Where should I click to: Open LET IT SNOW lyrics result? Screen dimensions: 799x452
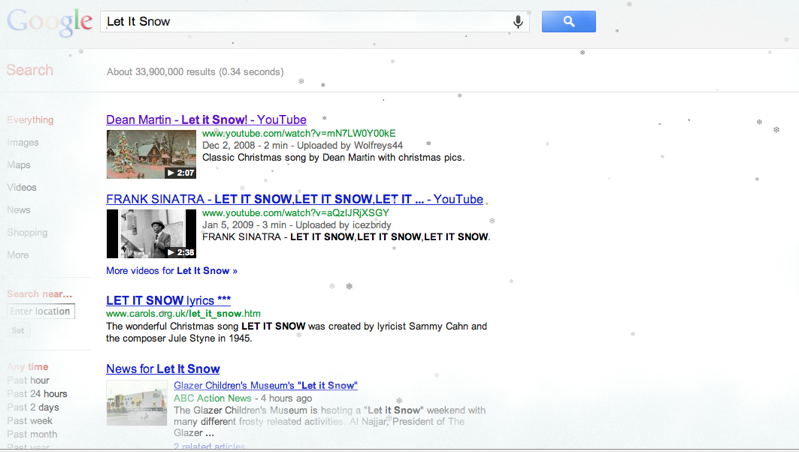[168, 300]
